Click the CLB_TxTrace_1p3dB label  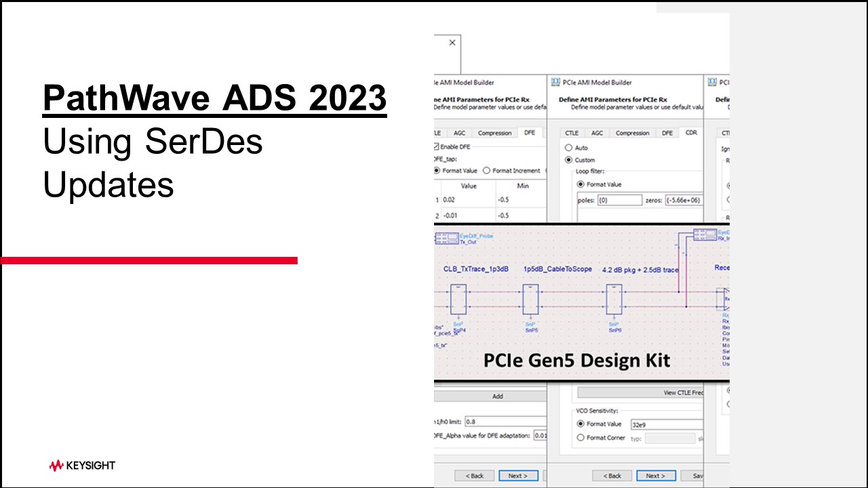pyautogui.click(x=477, y=269)
